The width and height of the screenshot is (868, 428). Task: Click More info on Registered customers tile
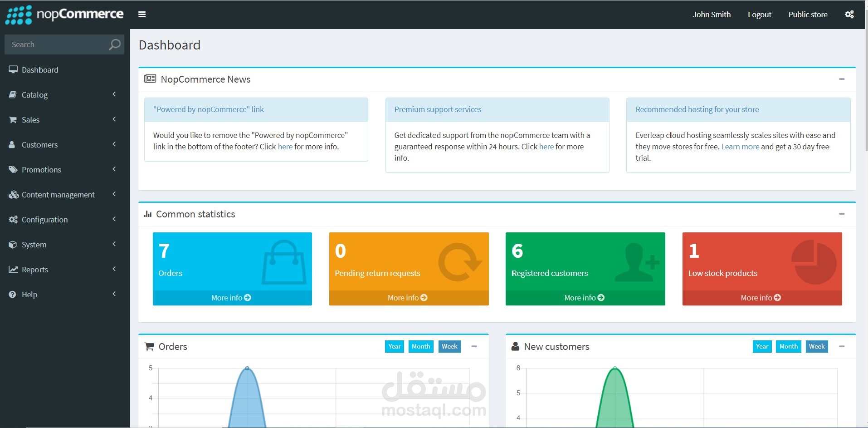click(x=585, y=298)
